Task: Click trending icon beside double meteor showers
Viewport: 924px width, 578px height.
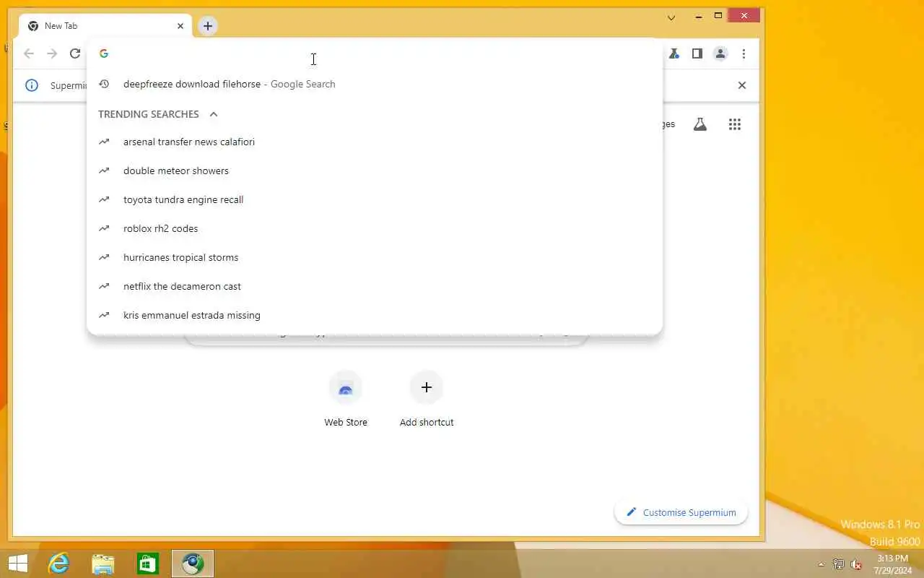Action: 104,171
